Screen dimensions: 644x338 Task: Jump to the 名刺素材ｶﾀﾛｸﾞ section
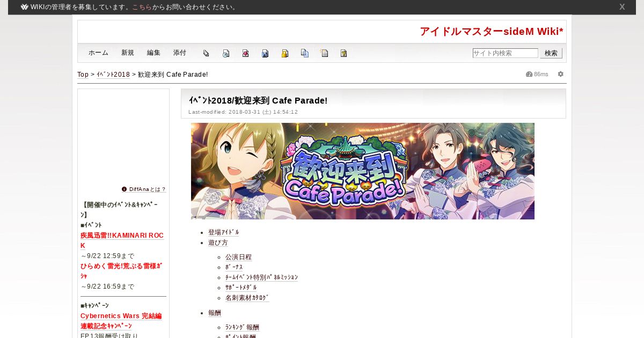[x=247, y=298]
